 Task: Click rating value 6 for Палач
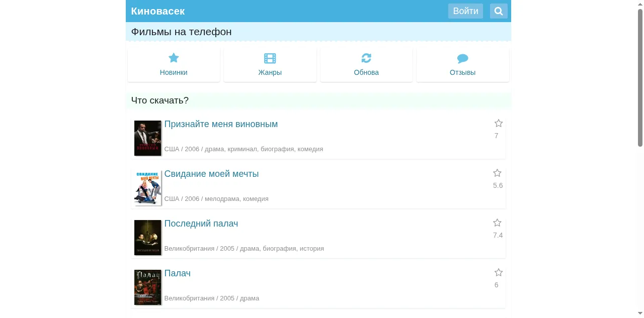point(497,285)
